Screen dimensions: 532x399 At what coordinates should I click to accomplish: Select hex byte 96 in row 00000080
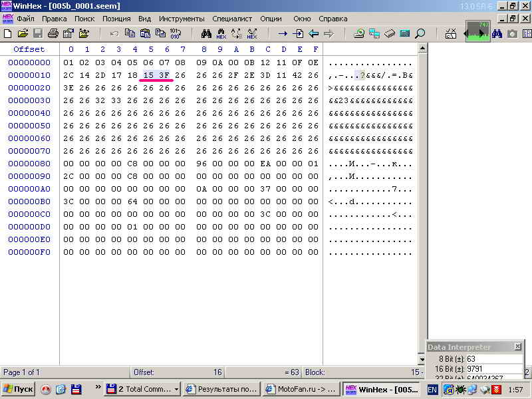pyautogui.click(x=201, y=164)
